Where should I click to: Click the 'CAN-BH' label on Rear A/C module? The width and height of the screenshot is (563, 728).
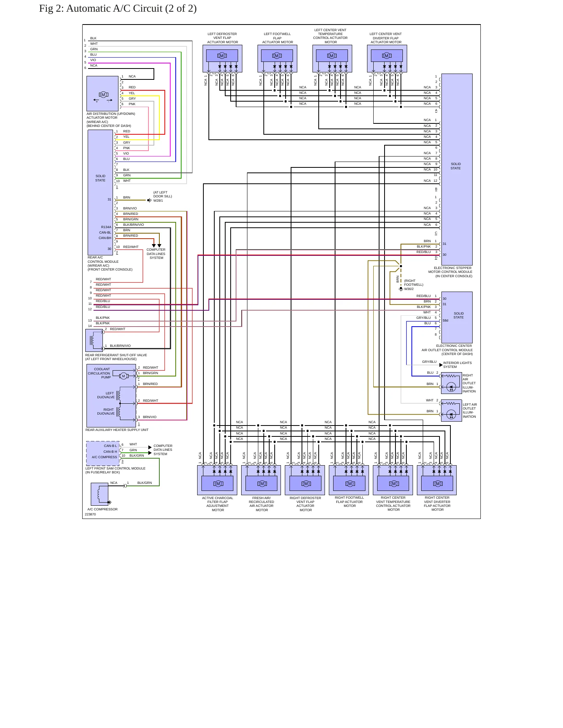click(x=105, y=238)
